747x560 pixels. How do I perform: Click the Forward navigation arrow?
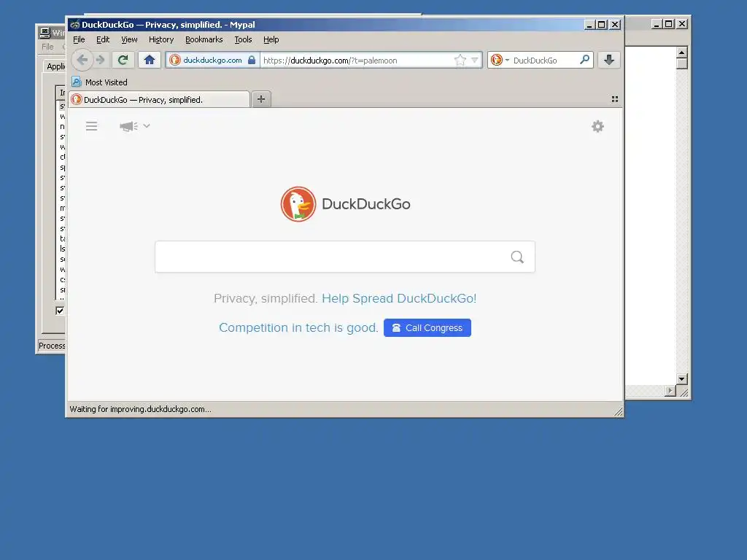[x=100, y=60]
